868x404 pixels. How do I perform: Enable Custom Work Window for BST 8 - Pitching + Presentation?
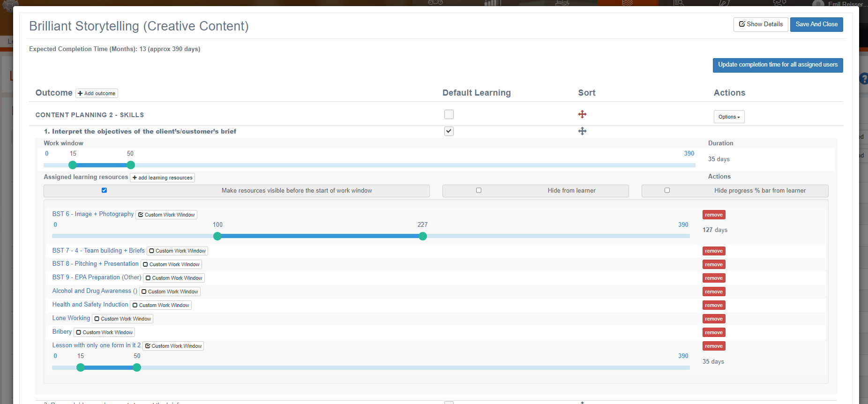pos(171,264)
